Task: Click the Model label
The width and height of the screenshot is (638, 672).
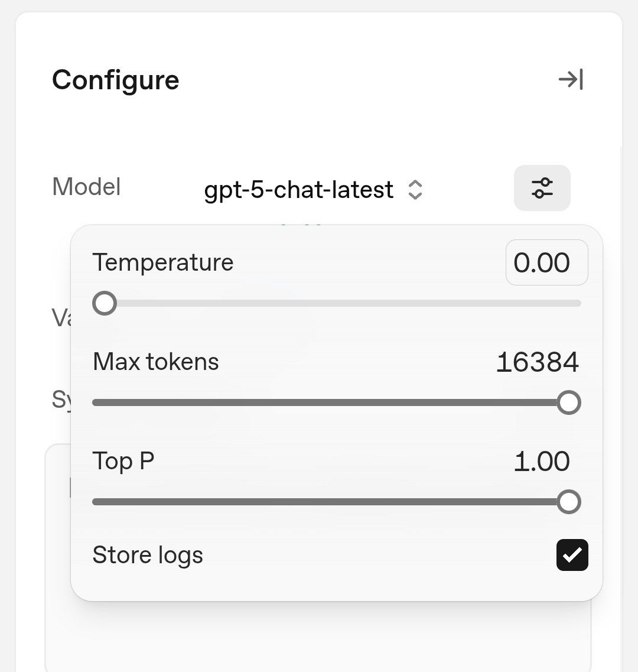Action: [x=87, y=187]
